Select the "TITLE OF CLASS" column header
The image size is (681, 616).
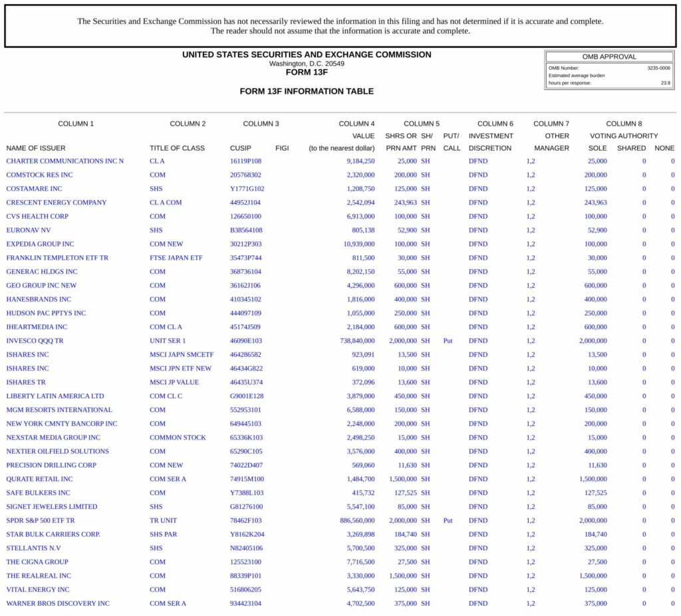coord(177,148)
